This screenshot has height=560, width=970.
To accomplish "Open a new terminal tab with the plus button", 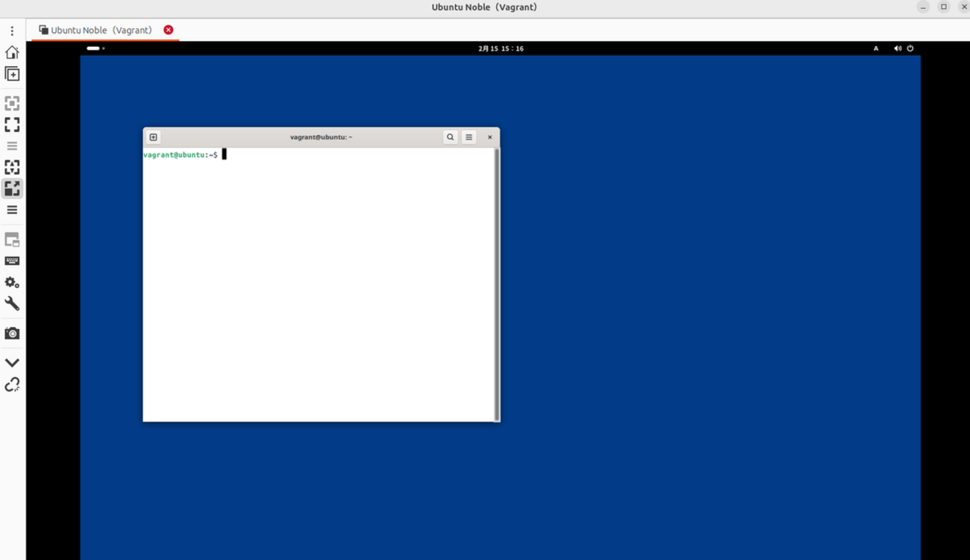I will click(x=153, y=136).
